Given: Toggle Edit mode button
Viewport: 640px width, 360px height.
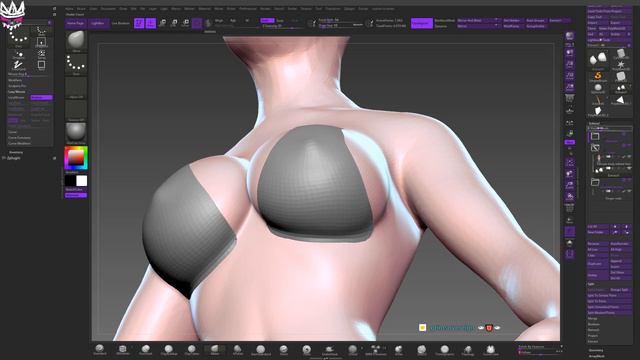Looking at the screenshot, I should click(x=139, y=23).
